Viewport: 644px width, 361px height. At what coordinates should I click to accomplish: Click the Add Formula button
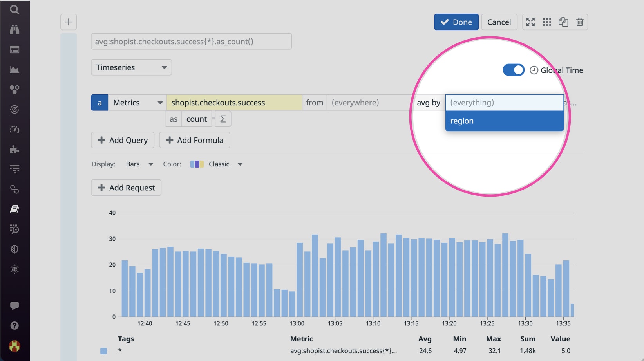click(x=195, y=140)
